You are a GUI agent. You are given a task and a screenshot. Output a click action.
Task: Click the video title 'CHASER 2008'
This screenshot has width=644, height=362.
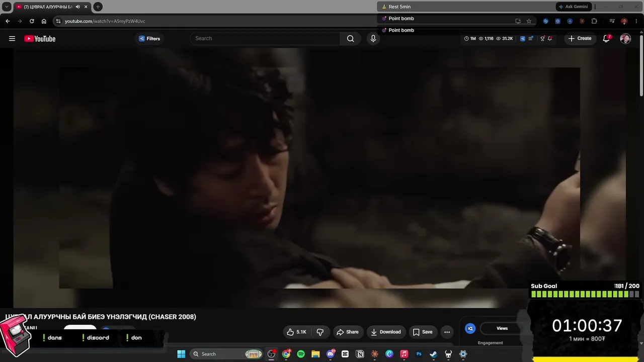pyautogui.click(x=101, y=317)
